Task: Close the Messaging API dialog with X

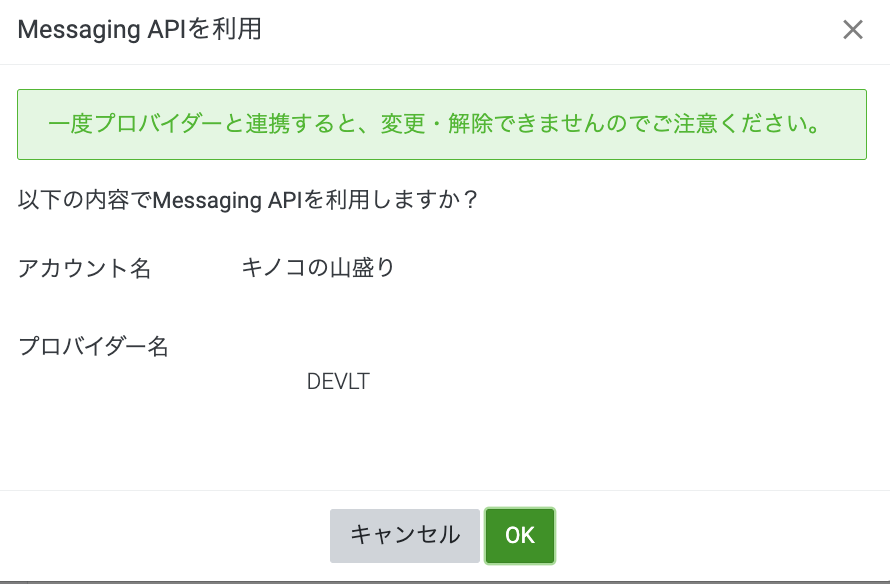Action: click(853, 30)
